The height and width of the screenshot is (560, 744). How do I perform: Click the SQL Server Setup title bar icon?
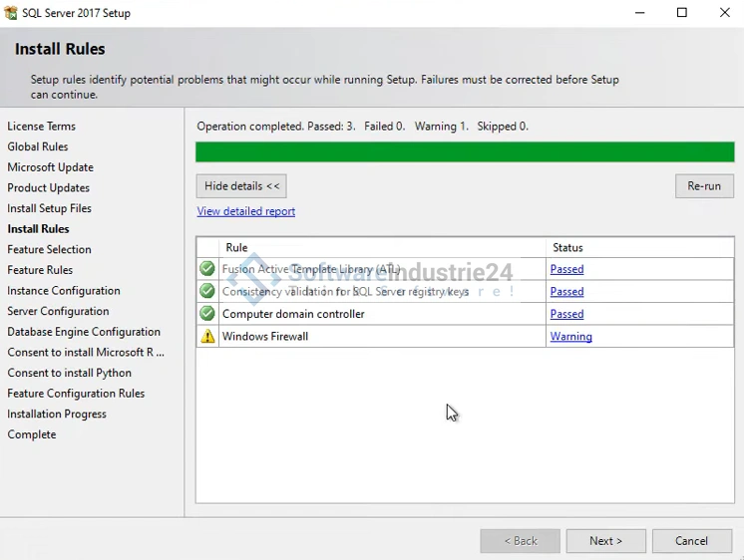[x=11, y=13]
